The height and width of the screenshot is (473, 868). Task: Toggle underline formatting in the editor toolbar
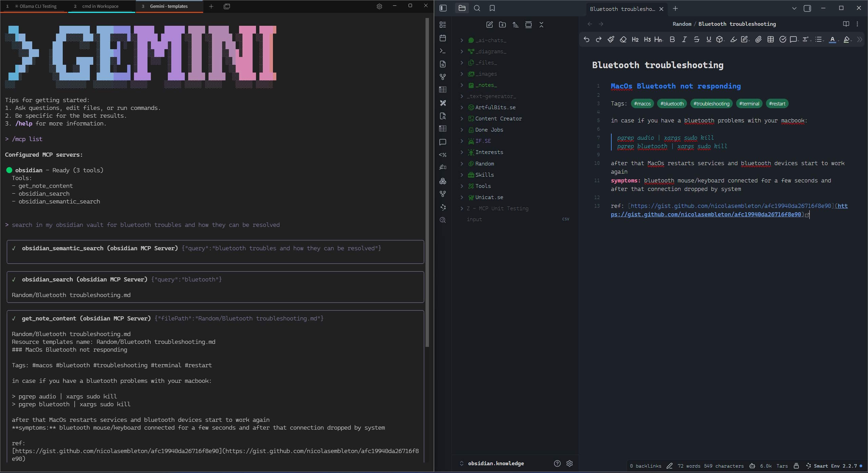(708, 39)
